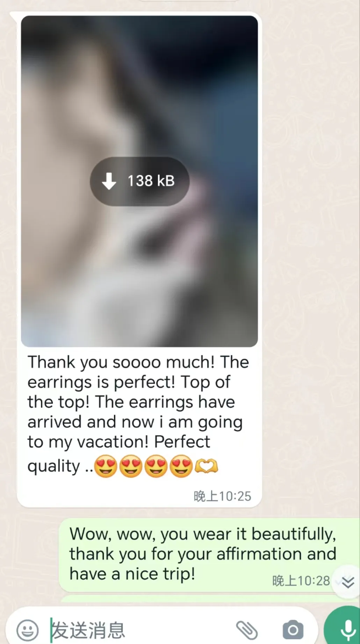Focus the 发送消息 message input field
The width and height of the screenshot is (360, 644).
point(140,630)
